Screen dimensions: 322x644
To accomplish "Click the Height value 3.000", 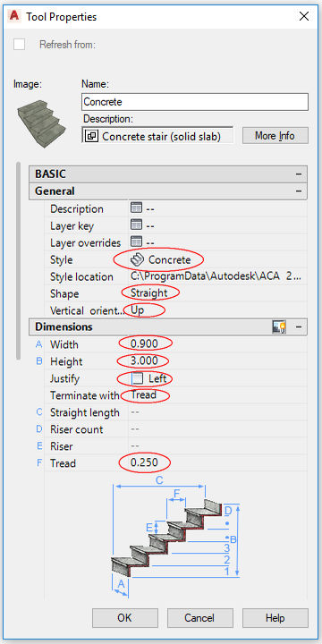I will [x=144, y=361].
